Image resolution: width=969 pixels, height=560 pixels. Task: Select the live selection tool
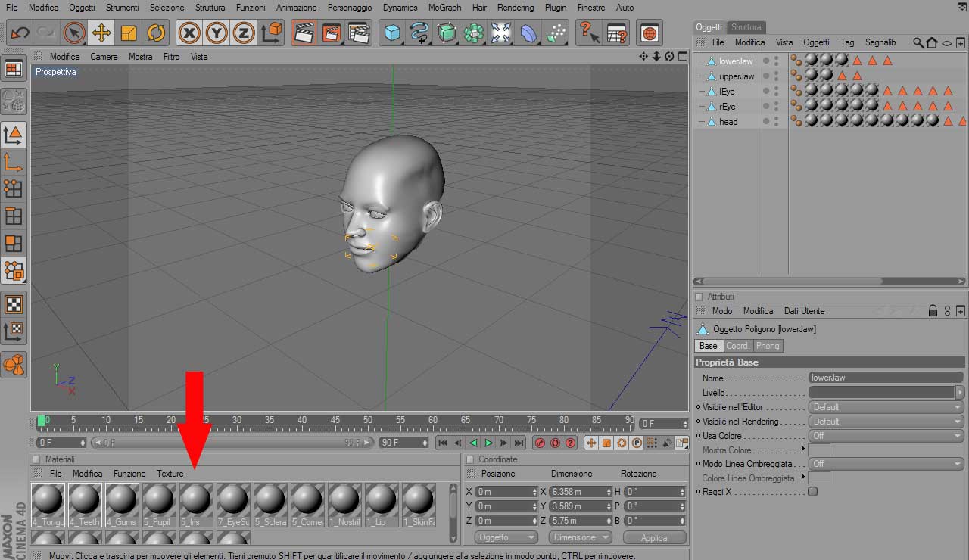click(74, 33)
